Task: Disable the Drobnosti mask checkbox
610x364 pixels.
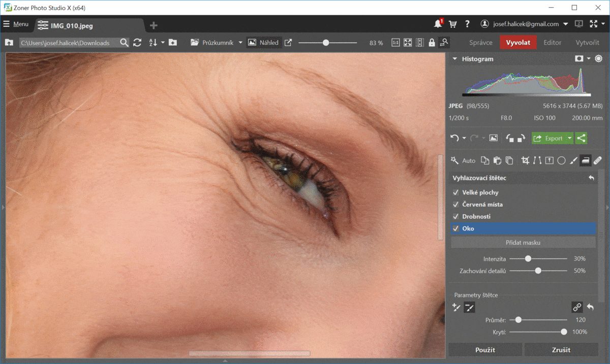Action: tap(456, 217)
